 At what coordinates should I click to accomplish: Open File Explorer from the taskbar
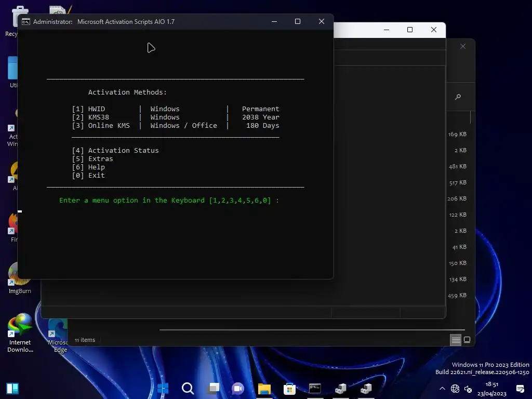(264, 388)
